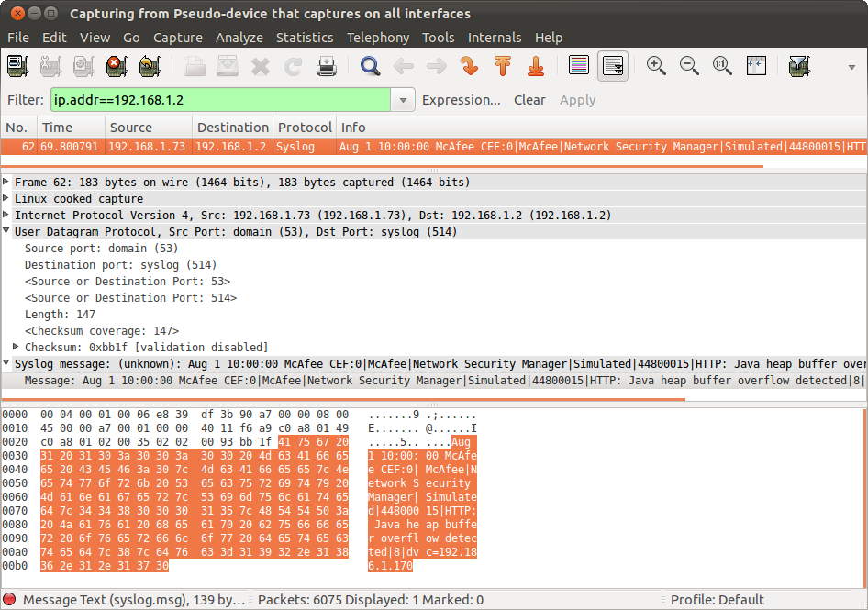Click the red expert info status circle

9,600
